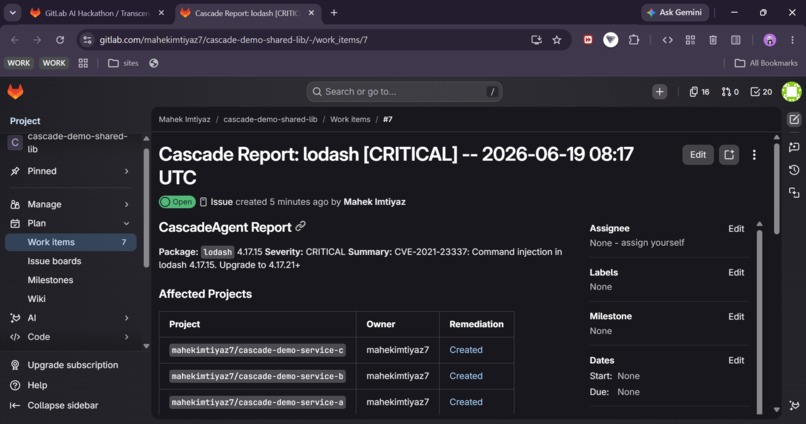Screen dimensions: 806x424
Task: Click the cascade-demo-shared-lib project name in sidebar
Action: click(x=77, y=143)
